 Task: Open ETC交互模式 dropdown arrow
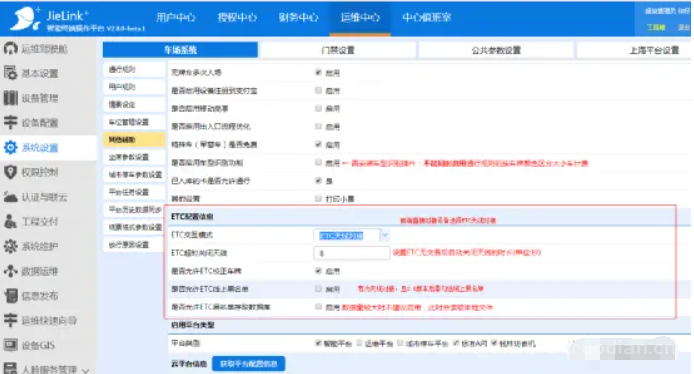tap(385, 235)
